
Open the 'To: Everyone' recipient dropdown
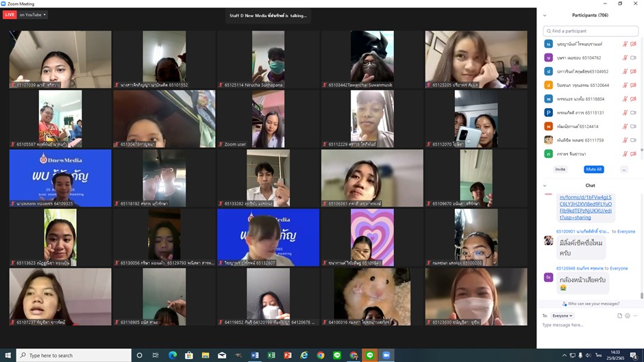pyautogui.click(x=562, y=315)
